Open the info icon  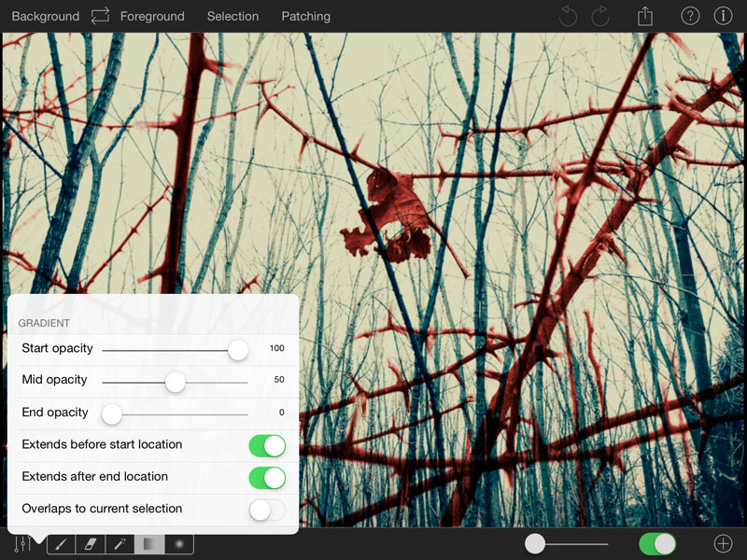point(723,16)
